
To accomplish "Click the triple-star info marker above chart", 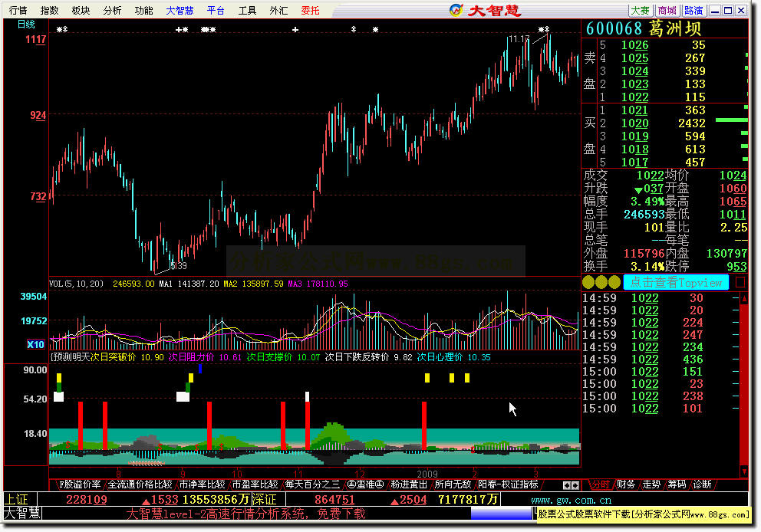I will 208,30.
